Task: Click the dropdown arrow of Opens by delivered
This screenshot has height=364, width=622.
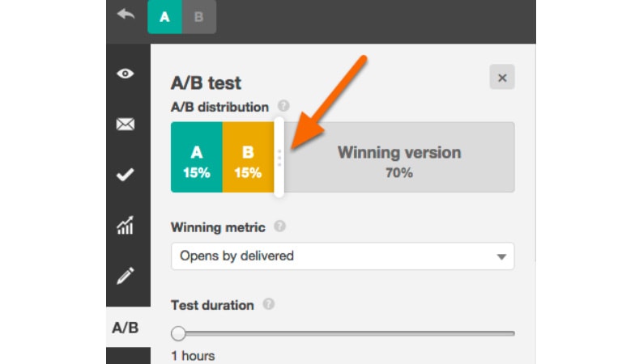Action: point(501,257)
